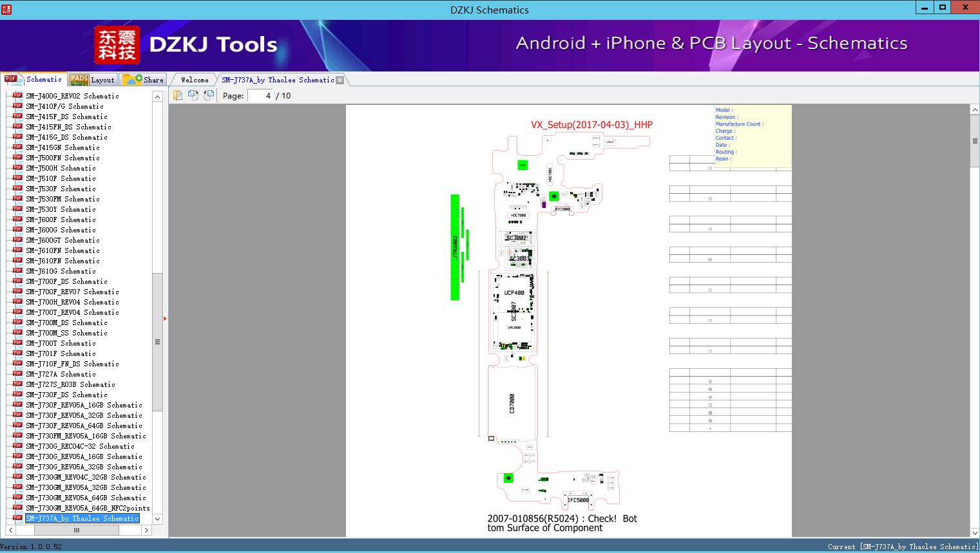Open SM-J730G_REV05A_32GB Schematic
Screen dimensions: 980x553
pyautogui.click(x=84, y=467)
